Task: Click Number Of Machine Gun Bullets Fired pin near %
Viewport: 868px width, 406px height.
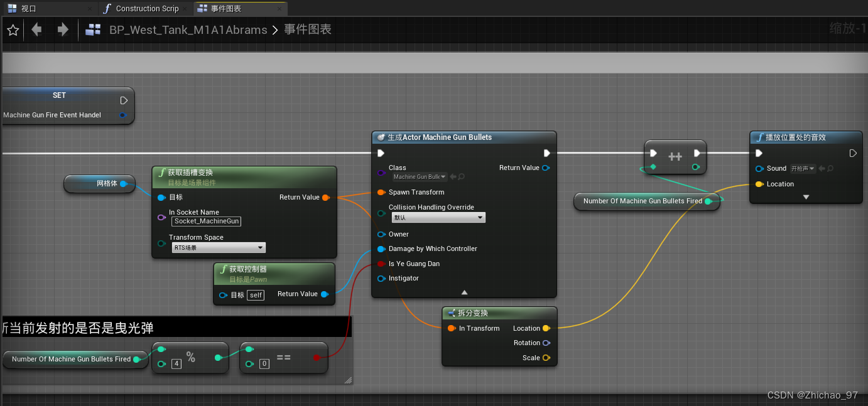Action: point(136,359)
